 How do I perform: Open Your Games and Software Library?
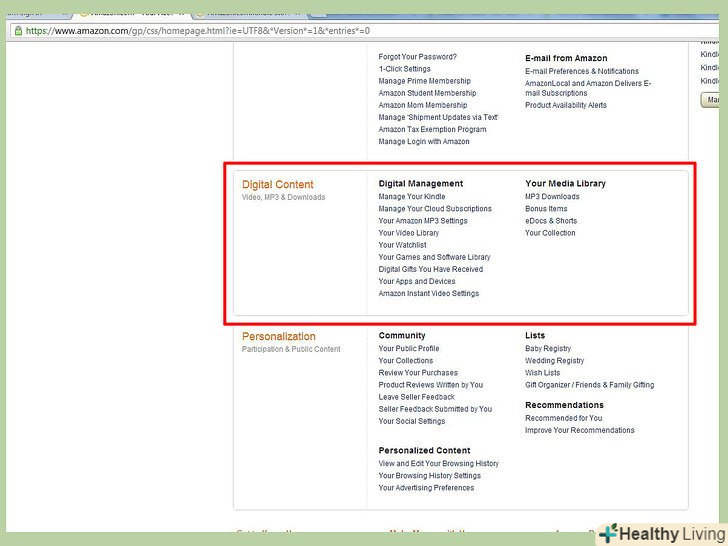434,257
